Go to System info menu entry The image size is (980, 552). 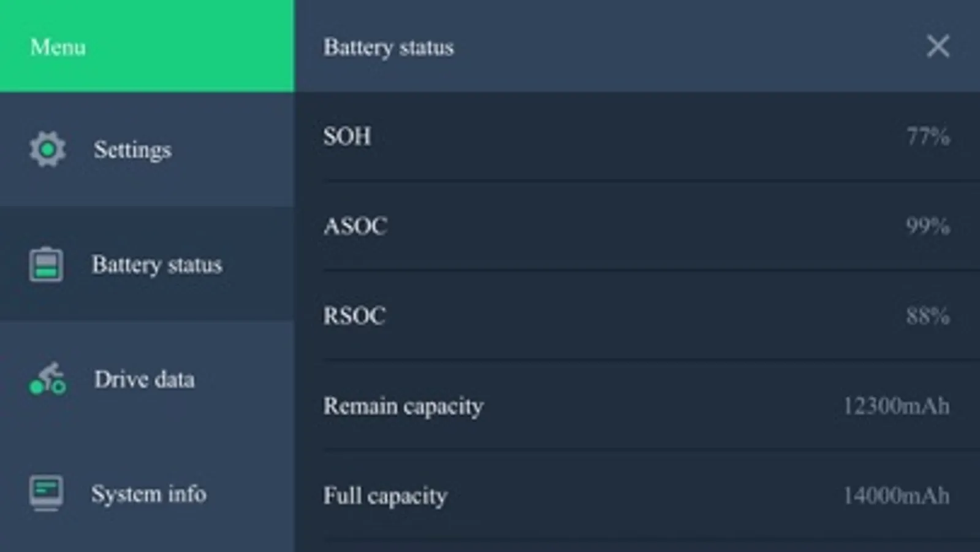tap(148, 494)
